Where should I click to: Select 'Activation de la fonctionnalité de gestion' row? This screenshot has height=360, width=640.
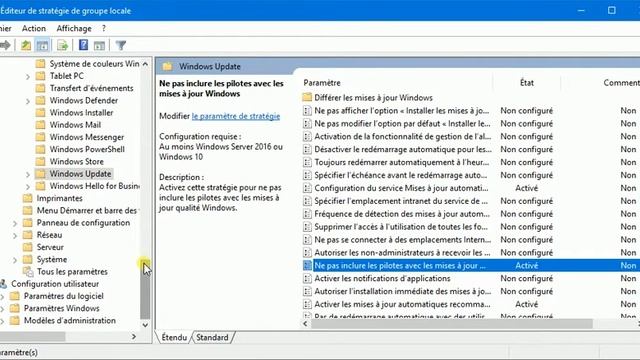(x=471, y=136)
